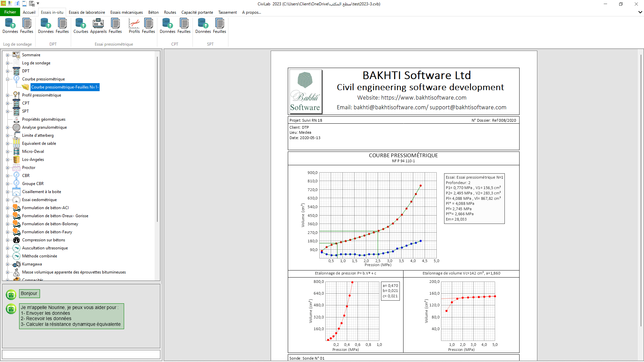Expand the Sommaire tree node
644x362 pixels.
[7, 55]
